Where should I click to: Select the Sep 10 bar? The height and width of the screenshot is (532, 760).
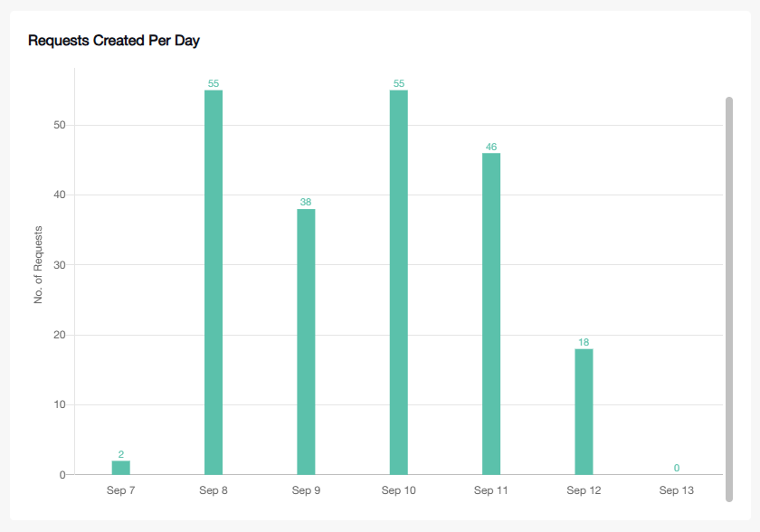click(x=399, y=282)
